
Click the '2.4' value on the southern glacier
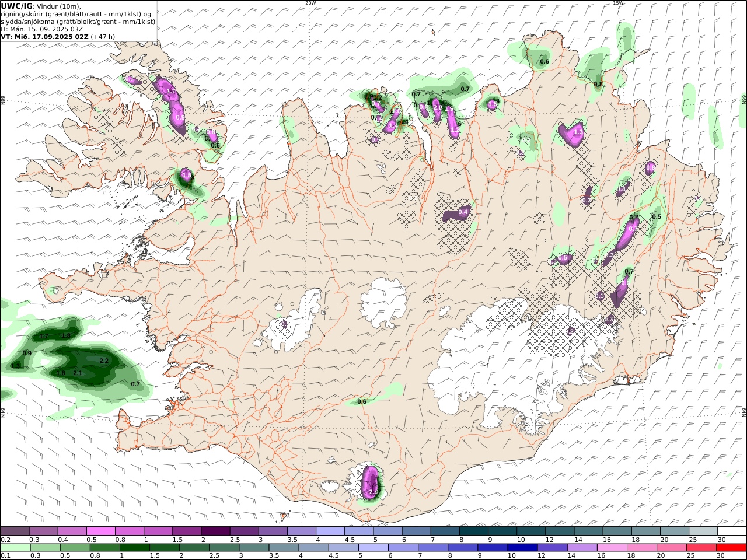pyautogui.click(x=373, y=492)
